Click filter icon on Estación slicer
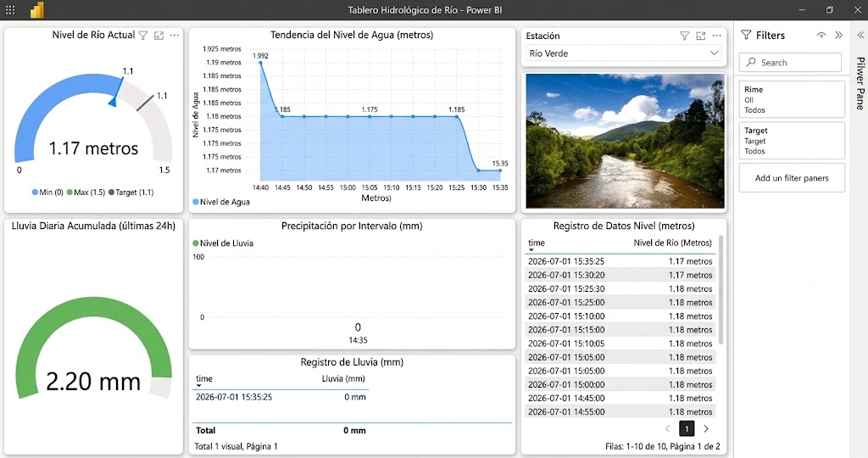The image size is (868, 458). pyautogui.click(x=685, y=36)
